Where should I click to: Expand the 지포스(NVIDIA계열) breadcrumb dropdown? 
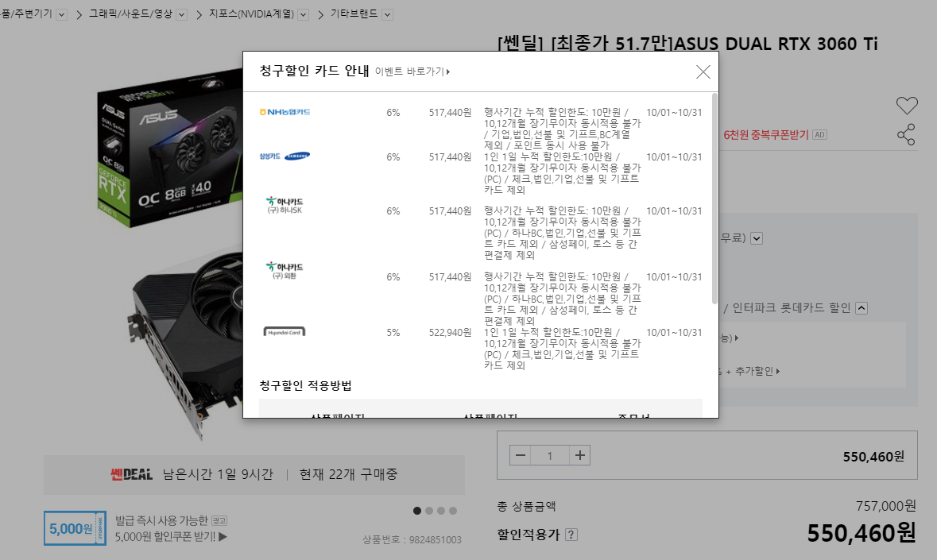[x=303, y=15]
